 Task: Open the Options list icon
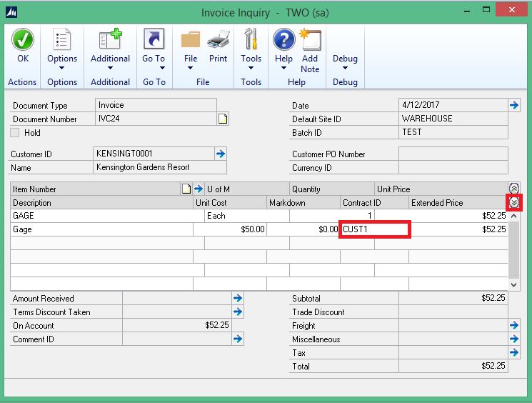[x=61, y=39]
